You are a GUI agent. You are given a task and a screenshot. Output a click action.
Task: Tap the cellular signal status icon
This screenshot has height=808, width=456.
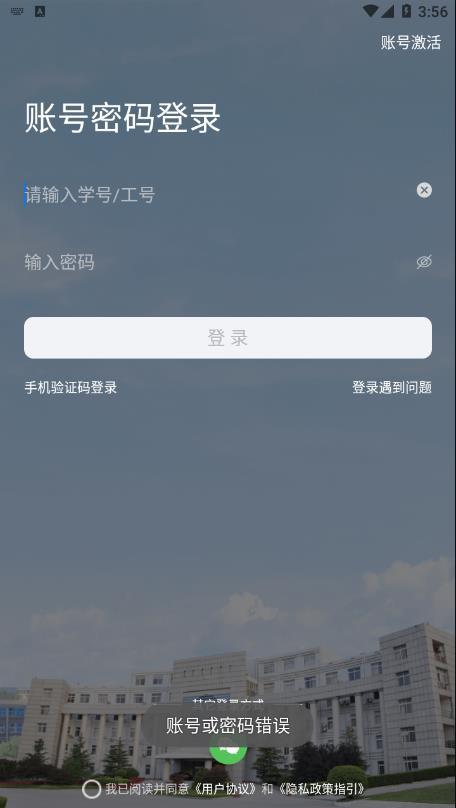[387, 11]
